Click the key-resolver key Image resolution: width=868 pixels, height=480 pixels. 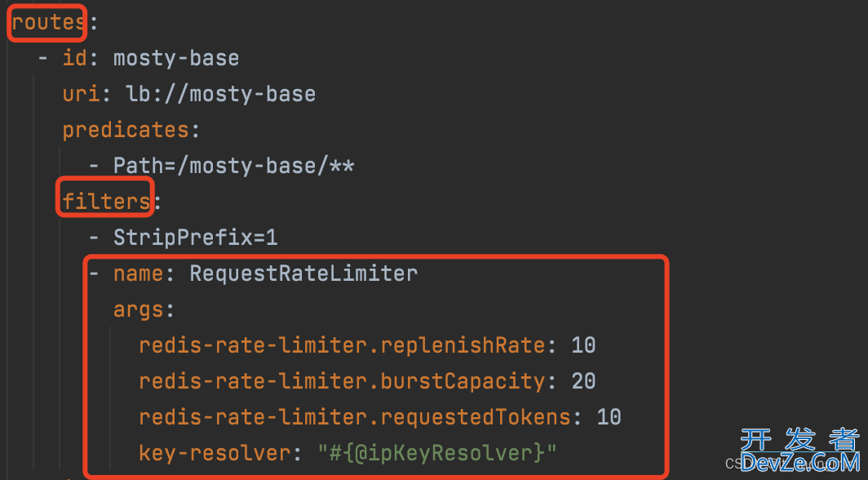(x=215, y=453)
